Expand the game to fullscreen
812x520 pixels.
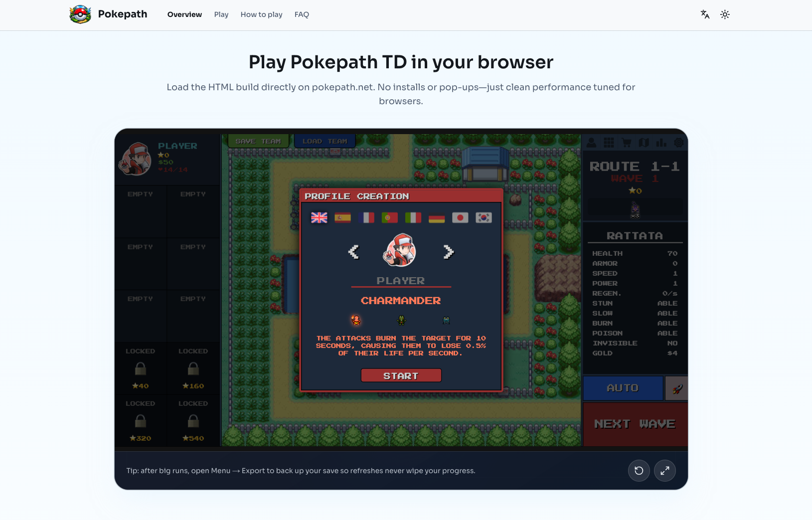(x=665, y=470)
